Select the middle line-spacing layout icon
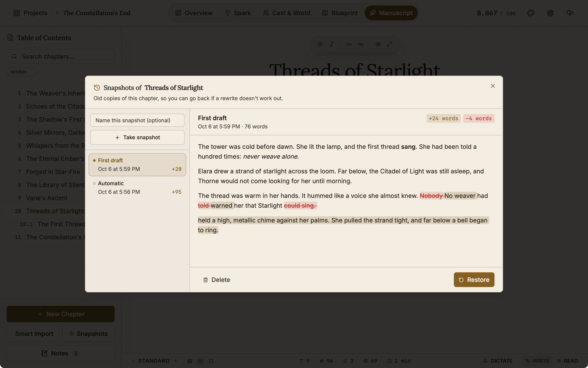Screen dimensions: 588x368 (x=200, y=361)
